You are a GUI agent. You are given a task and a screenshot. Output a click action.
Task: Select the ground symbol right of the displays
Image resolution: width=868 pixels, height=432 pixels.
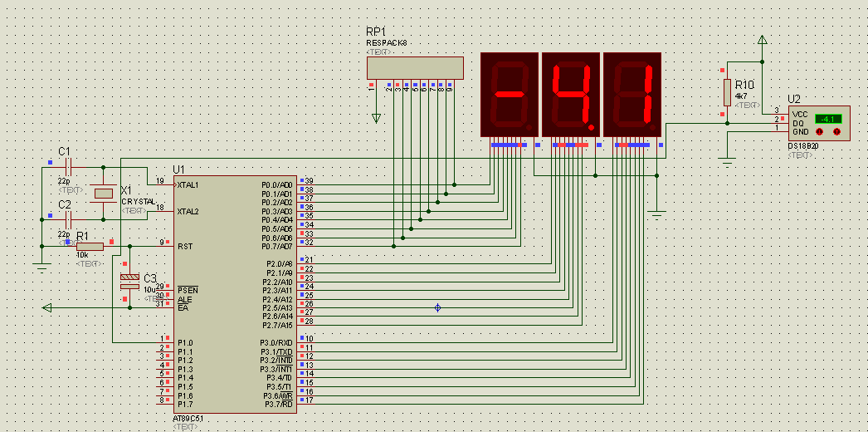657,215
